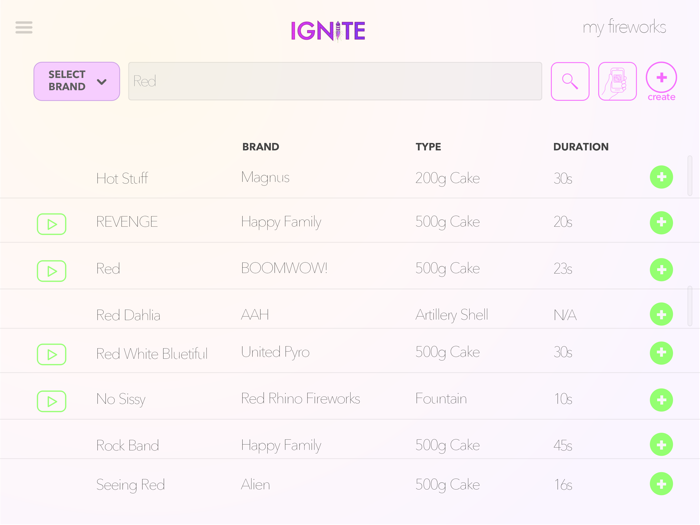This screenshot has width=700, height=525.
Task: Expand the Select Brand dropdown
Action: pyautogui.click(x=77, y=81)
